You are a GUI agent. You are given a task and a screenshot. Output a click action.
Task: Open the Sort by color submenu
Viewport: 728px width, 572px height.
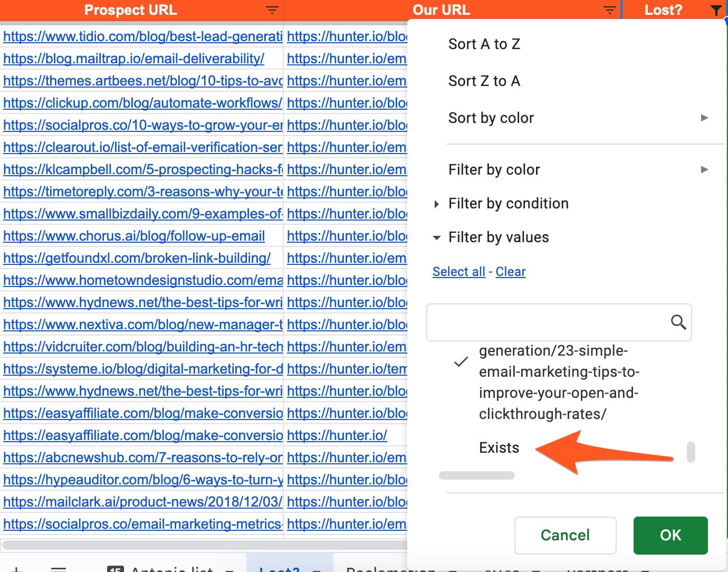[578, 118]
